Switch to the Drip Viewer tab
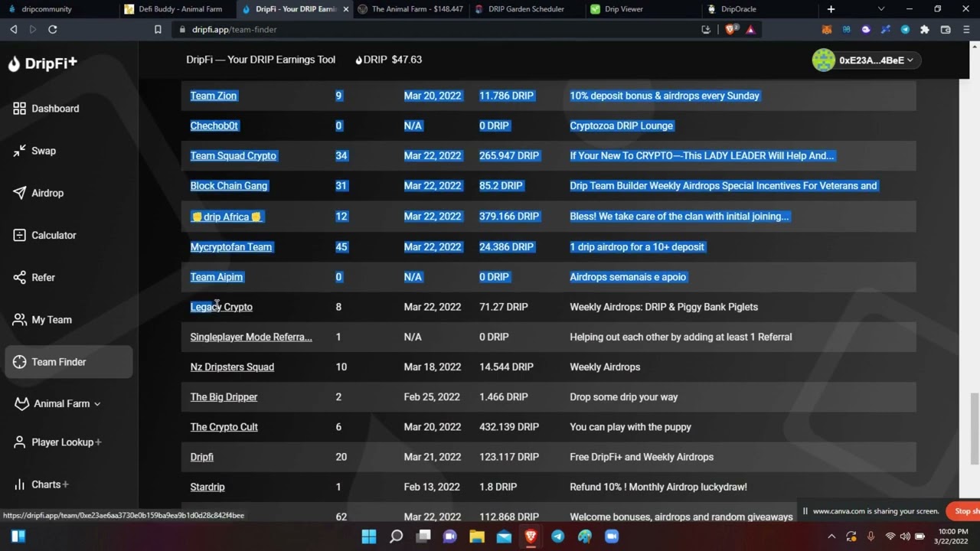The height and width of the screenshot is (551, 980). [643, 9]
